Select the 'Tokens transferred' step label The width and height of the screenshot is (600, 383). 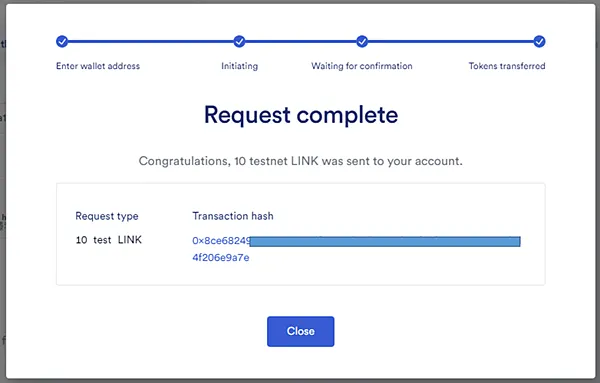(507, 66)
